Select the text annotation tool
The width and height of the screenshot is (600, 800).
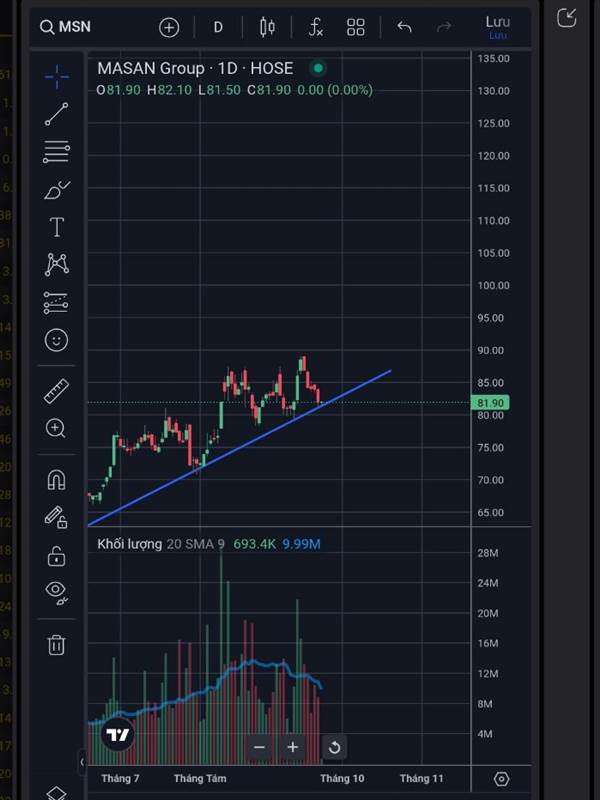coord(57,227)
